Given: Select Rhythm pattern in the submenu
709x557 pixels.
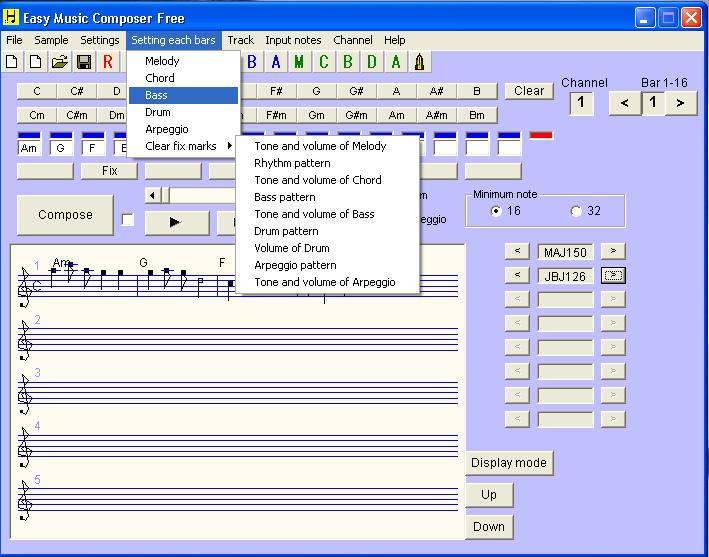Looking at the screenshot, I should pyautogui.click(x=328, y=163).
